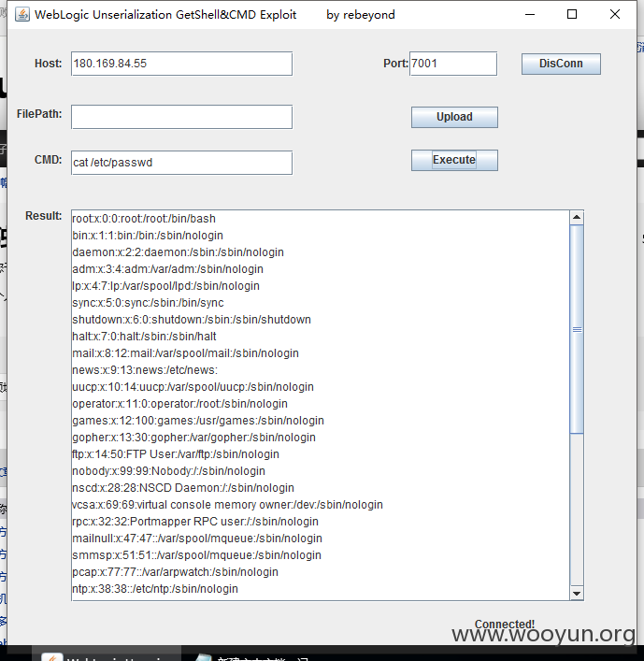The image size is (644, 661).
Task: Click the line starting with "nobody:x:99:99"
Action: [x=168, y=472]
